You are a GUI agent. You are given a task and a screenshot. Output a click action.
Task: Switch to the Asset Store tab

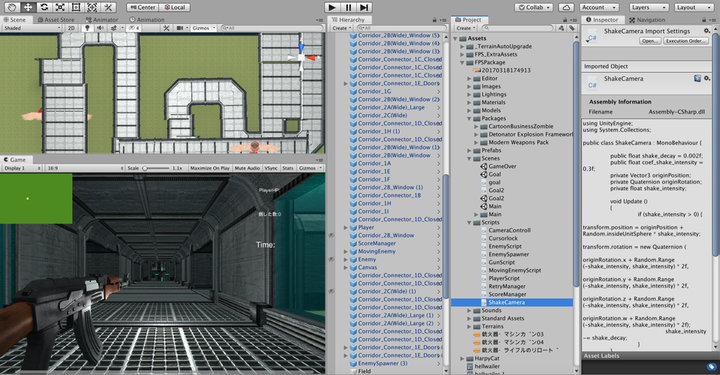(56, 20)
